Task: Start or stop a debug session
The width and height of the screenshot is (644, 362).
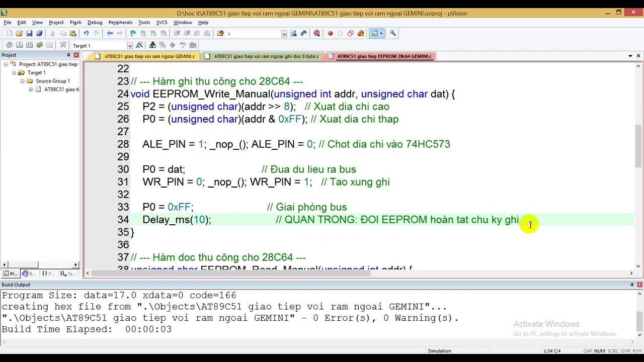Action: tap(316, 33)
